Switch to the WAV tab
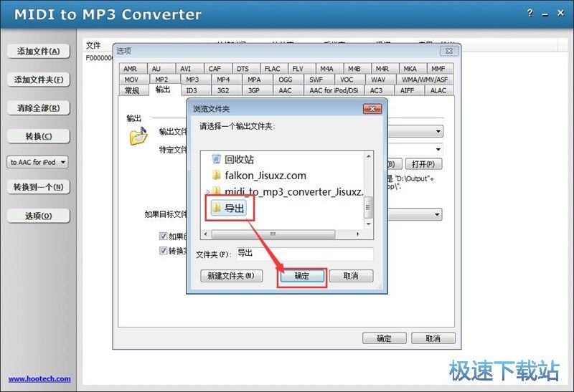Viewport: 574px width, 392px height. point(381,80)
